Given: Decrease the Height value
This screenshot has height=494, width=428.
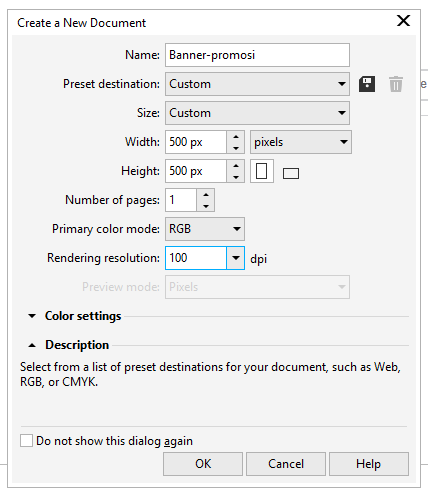Looking at the screenshot, I should pos(236,177).
